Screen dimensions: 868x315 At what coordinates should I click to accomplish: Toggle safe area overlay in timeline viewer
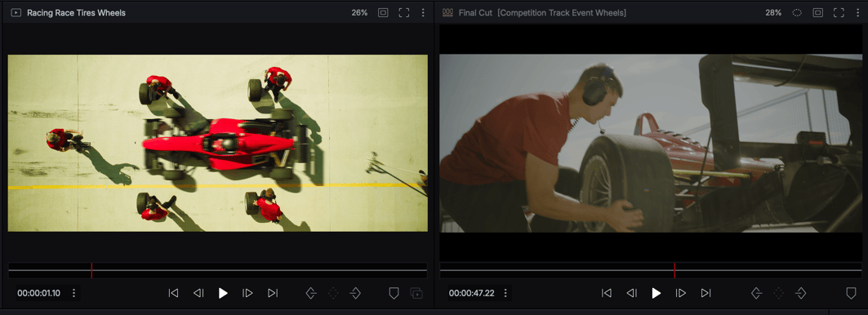point(818,12)
